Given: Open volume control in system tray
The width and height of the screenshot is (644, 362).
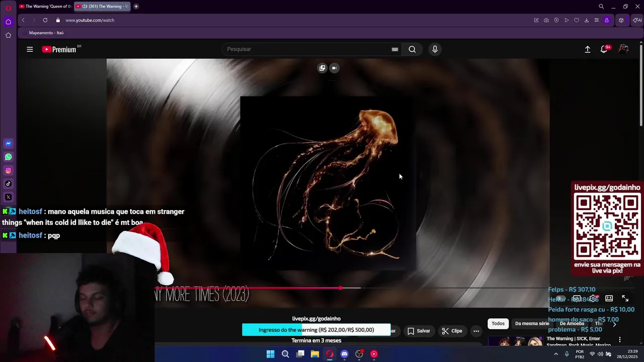Looking at the screenshot, I should click(600, 354).
